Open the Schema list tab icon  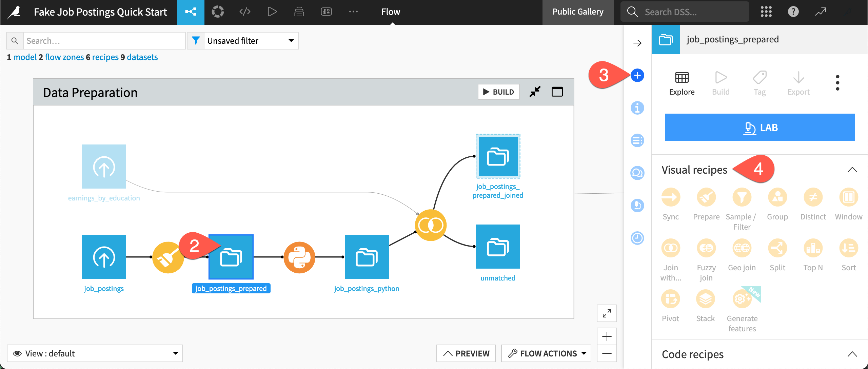(x=637, y=140)
